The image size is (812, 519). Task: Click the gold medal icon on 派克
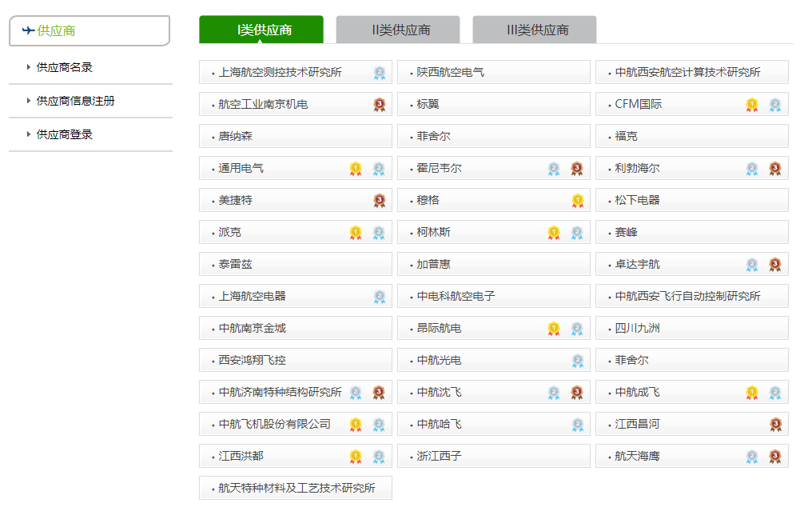[x=356, y=233]
